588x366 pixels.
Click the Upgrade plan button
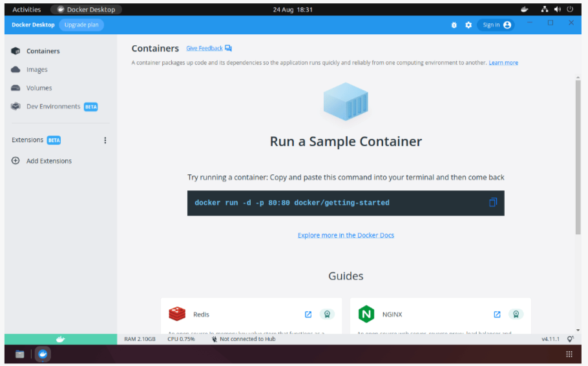coord(81,25)
